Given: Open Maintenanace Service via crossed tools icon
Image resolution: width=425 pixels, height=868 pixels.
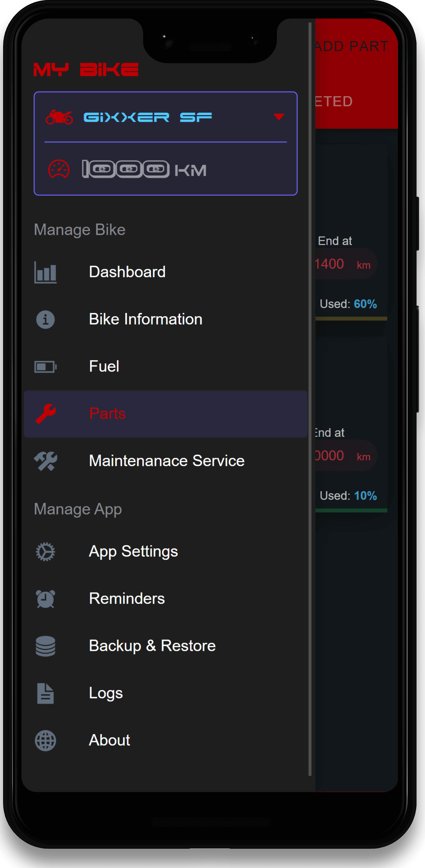Looking at the screenshot, I should point(46,461).
